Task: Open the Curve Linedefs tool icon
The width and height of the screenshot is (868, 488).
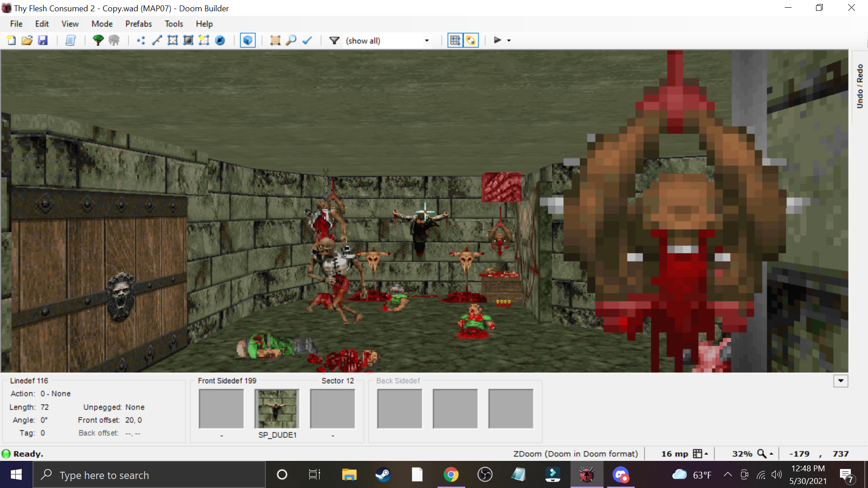Action: point(275,41)
